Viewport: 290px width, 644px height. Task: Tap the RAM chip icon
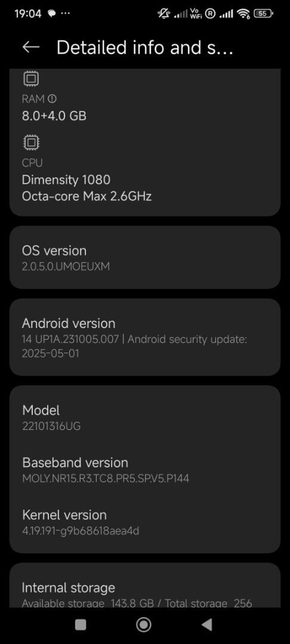(x=31, y=79)
